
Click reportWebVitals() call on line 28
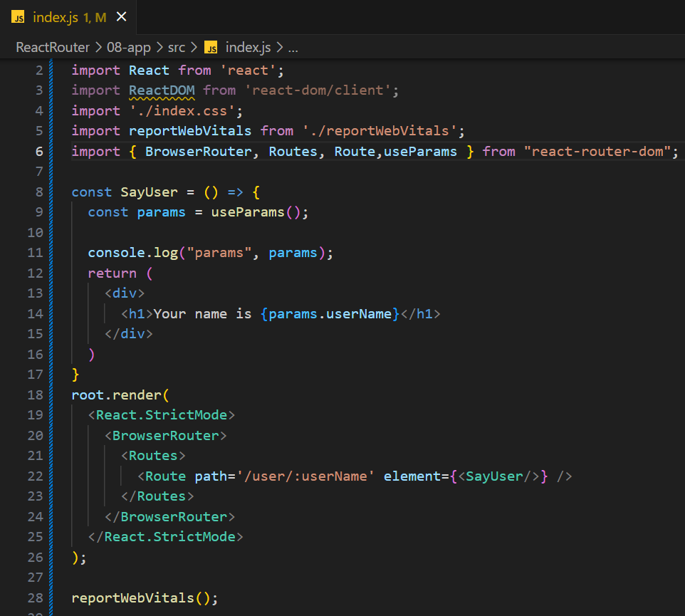(141, 598)
